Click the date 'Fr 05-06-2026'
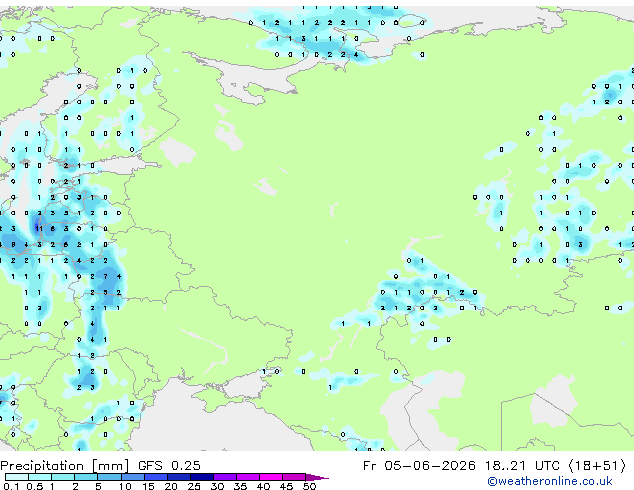Image resolution: width=634 pixels, height=490 pixels. [419, 466]
